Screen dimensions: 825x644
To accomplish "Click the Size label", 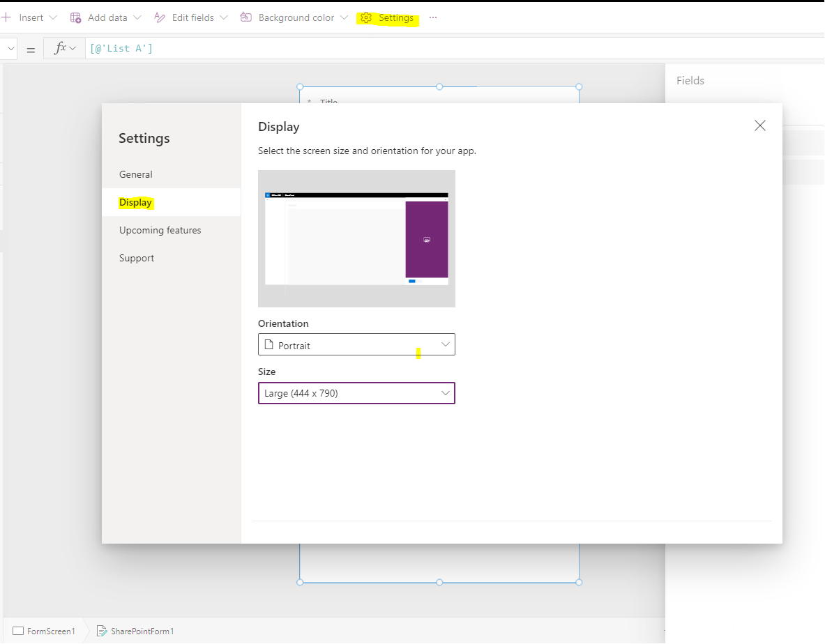I will tap(267, 371).
